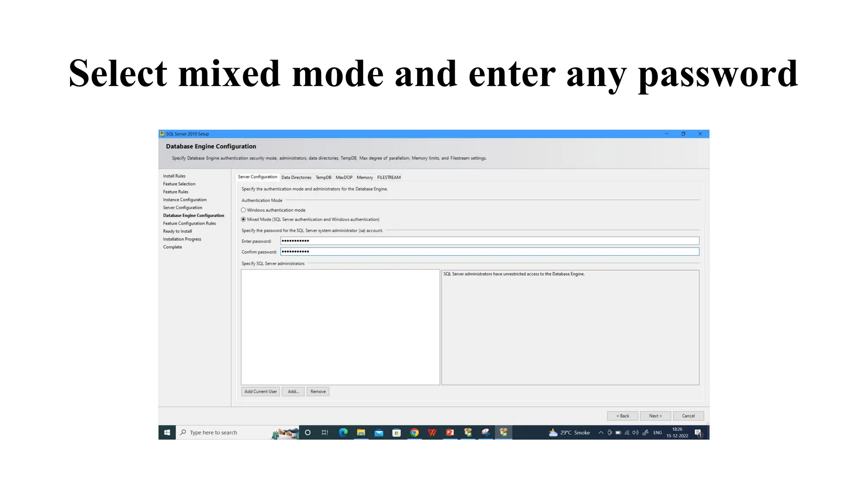Screen dimensions: 868x488
Task: Click the Meet Now tray icon
Action: (x=609, y=433)
